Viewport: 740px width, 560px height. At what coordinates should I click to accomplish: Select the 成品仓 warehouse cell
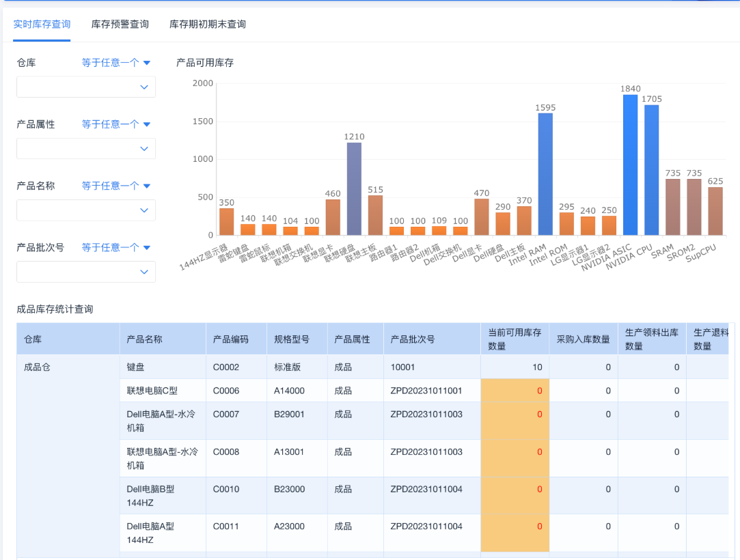point(38,367)
